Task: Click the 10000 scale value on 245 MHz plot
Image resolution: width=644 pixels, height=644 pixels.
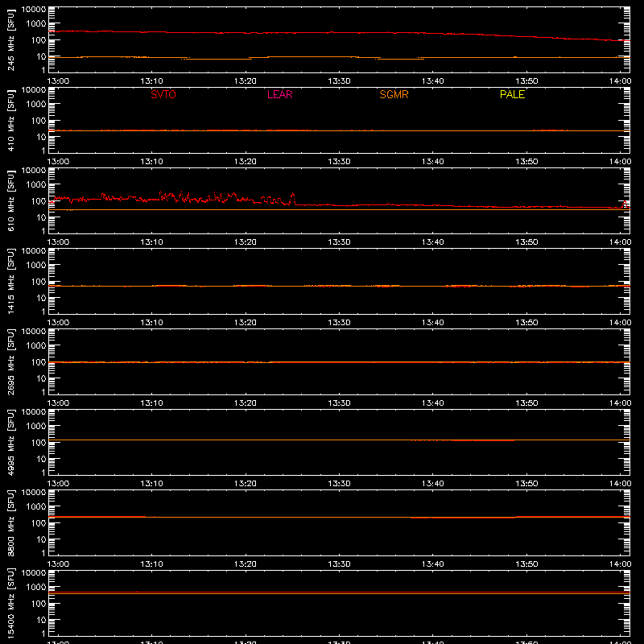Action: point(34,10)
